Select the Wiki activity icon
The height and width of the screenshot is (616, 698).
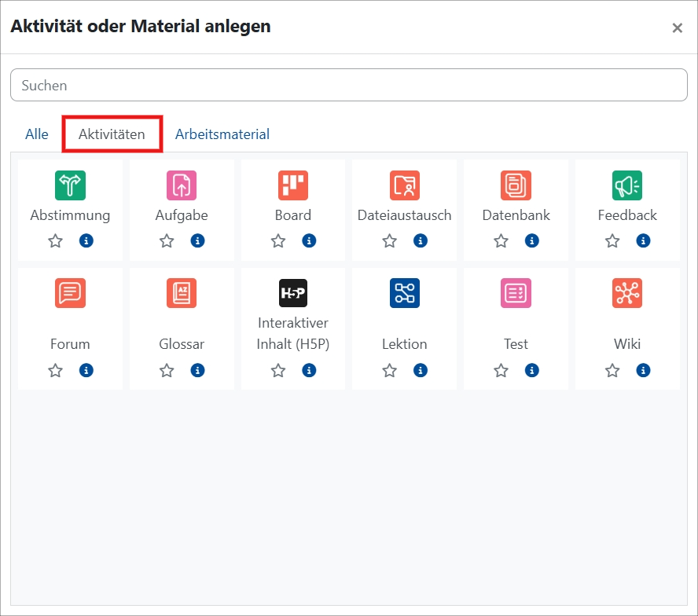coord(627,293)
